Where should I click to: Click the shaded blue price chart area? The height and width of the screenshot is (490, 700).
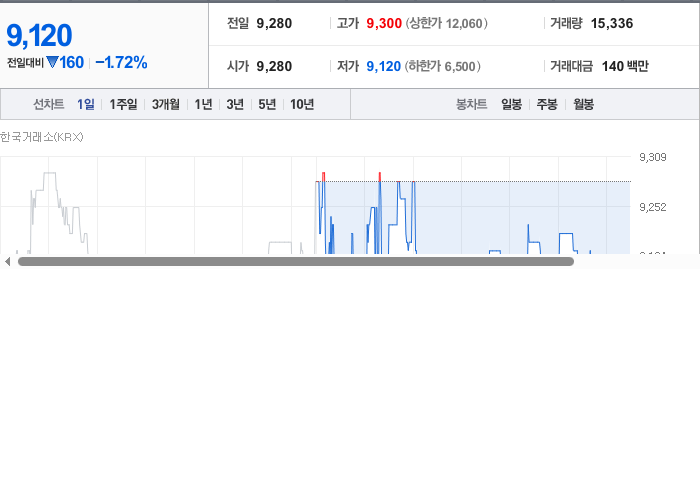473,217
